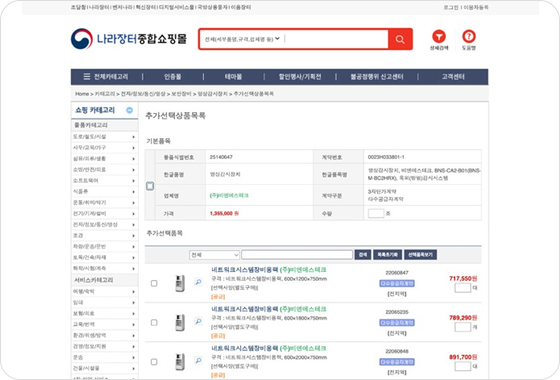Select the 조달청 top bar link
Screen dimensions: 560x380
[x=78, y=7]
